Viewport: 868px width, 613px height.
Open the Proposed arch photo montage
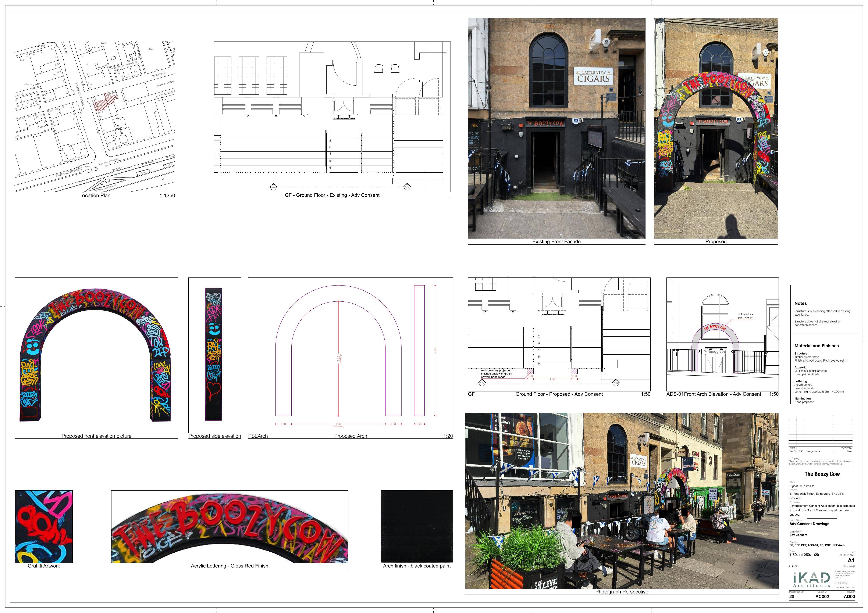(x=716, y=129)
